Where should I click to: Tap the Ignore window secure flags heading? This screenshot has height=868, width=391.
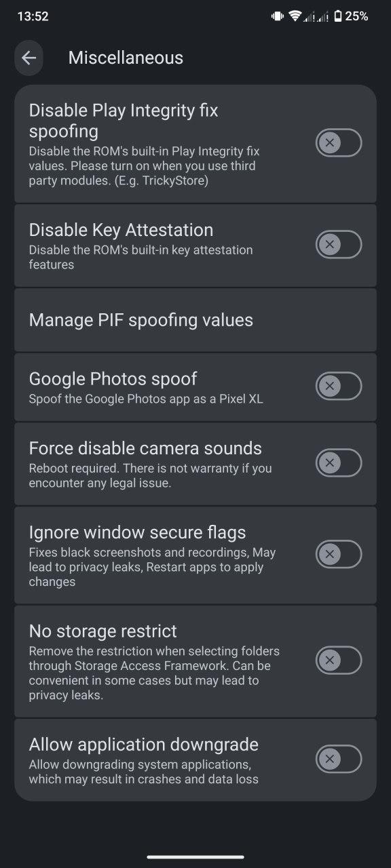137,532
